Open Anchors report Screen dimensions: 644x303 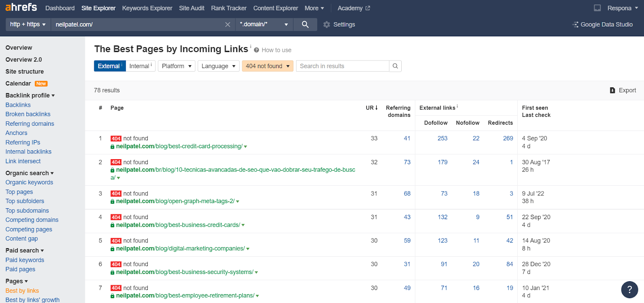(x=17, y=133)
